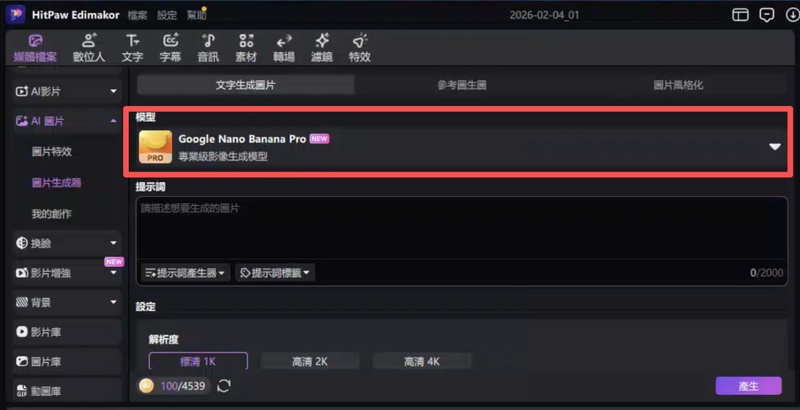
Task: Select 圖片生成器 in sidebar
Action: pos(57,183)
